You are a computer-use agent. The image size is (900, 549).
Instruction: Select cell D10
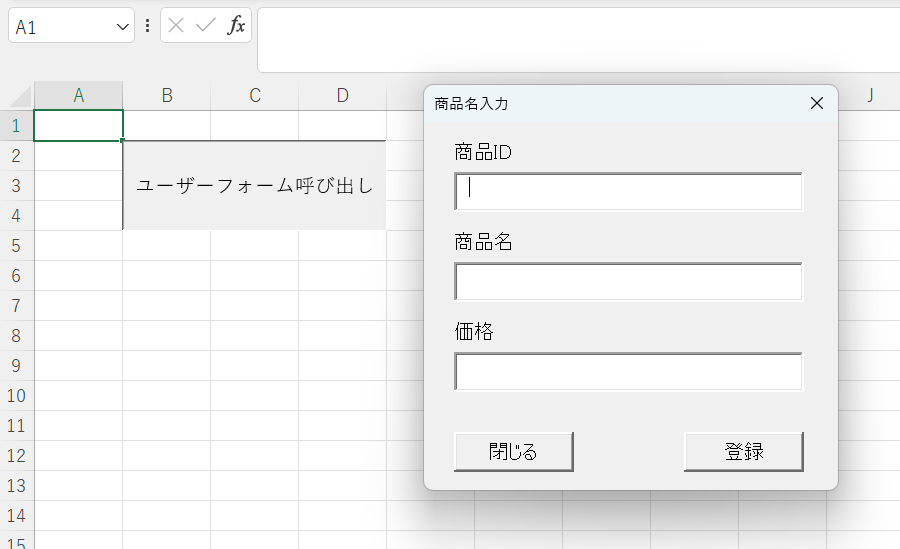tap(343, 396)
